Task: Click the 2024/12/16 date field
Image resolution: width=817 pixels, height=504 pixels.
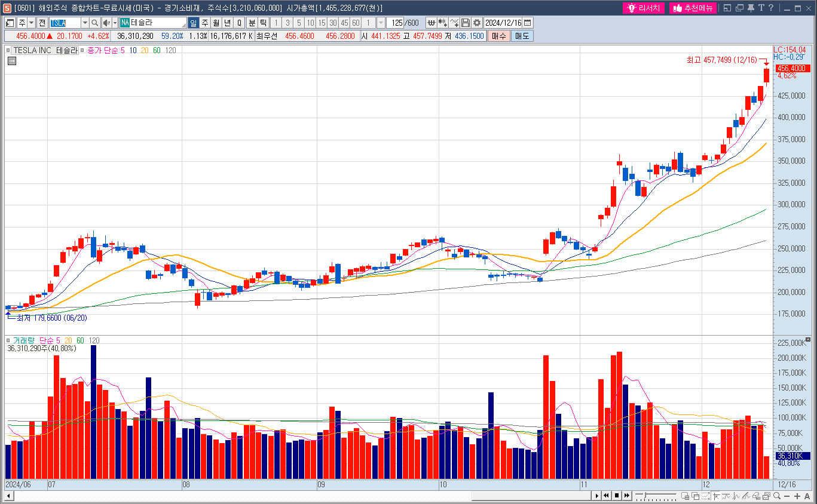Action: click(x=503, y=23)
